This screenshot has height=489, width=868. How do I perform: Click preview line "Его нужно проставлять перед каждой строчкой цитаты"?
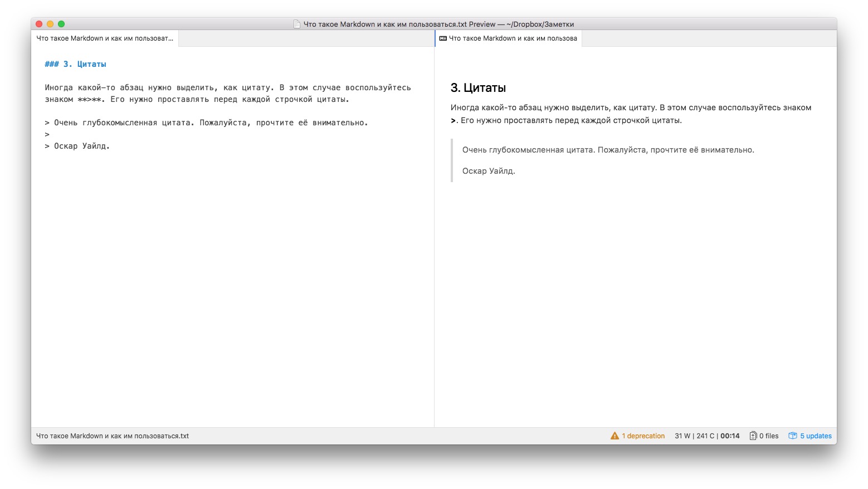point(571,120)
